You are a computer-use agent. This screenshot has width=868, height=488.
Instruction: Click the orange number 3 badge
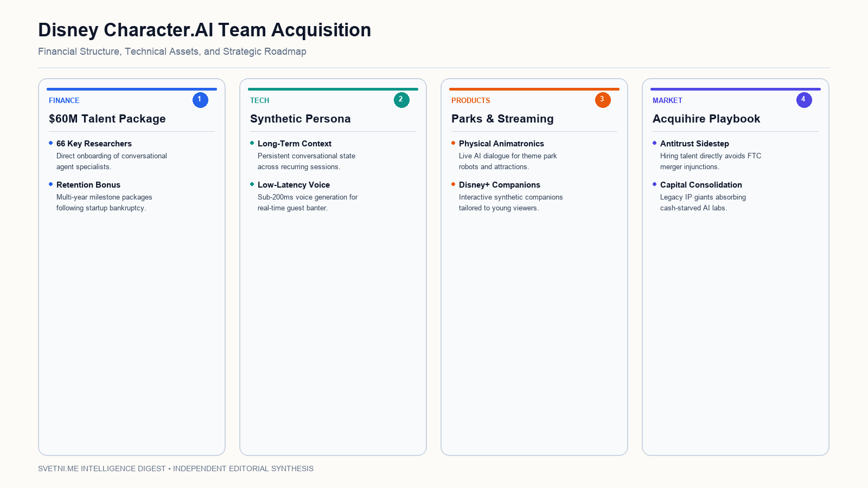(x=603, y=100)
